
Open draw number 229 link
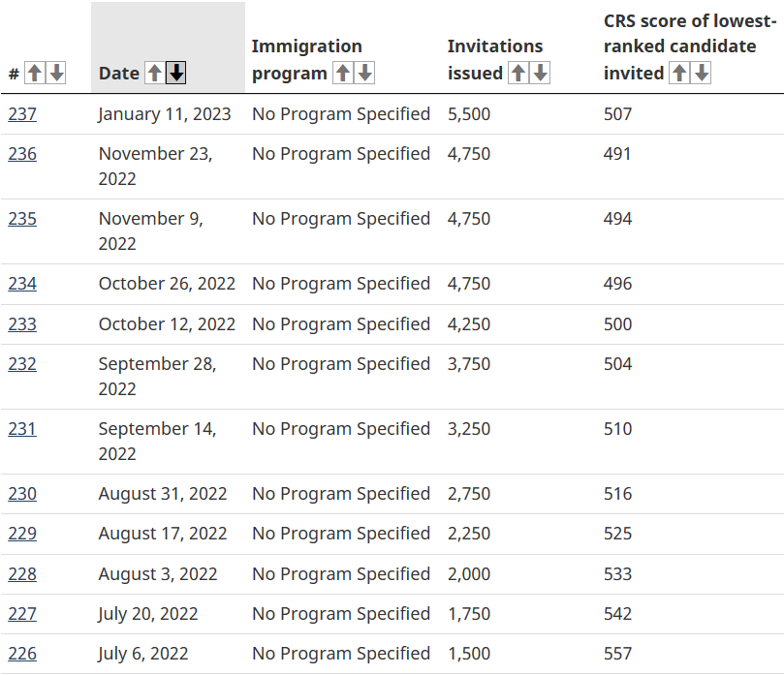22,534
